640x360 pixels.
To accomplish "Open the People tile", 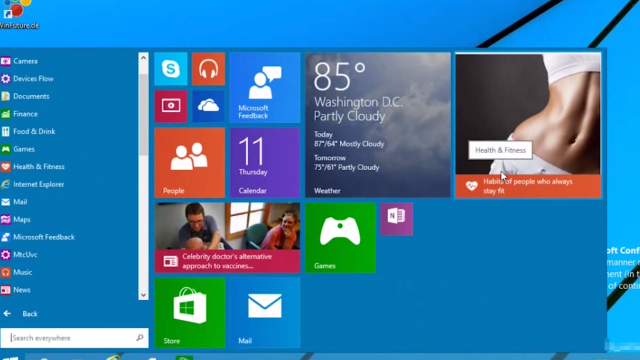I will click(x=189, y=162).
